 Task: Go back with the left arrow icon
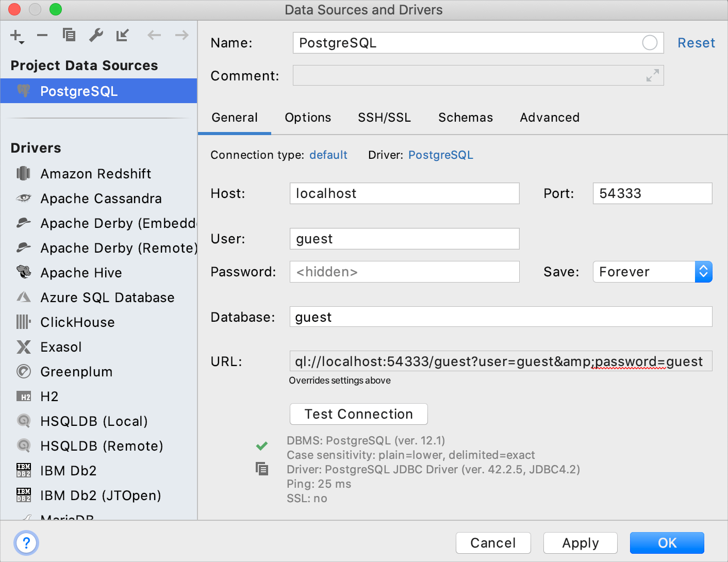154,35
